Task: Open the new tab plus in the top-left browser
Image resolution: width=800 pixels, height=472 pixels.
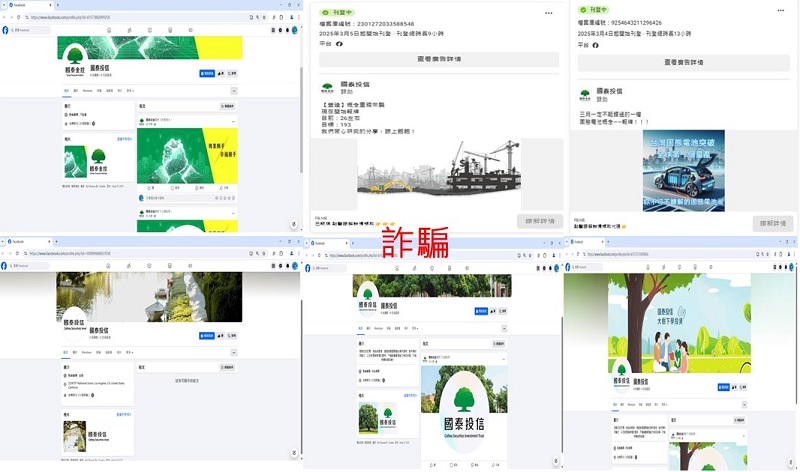Action: tap(58, 5)
